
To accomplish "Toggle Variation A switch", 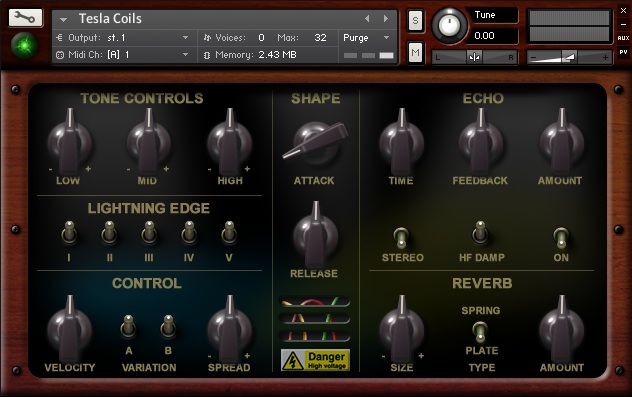I will pos(128,326).
